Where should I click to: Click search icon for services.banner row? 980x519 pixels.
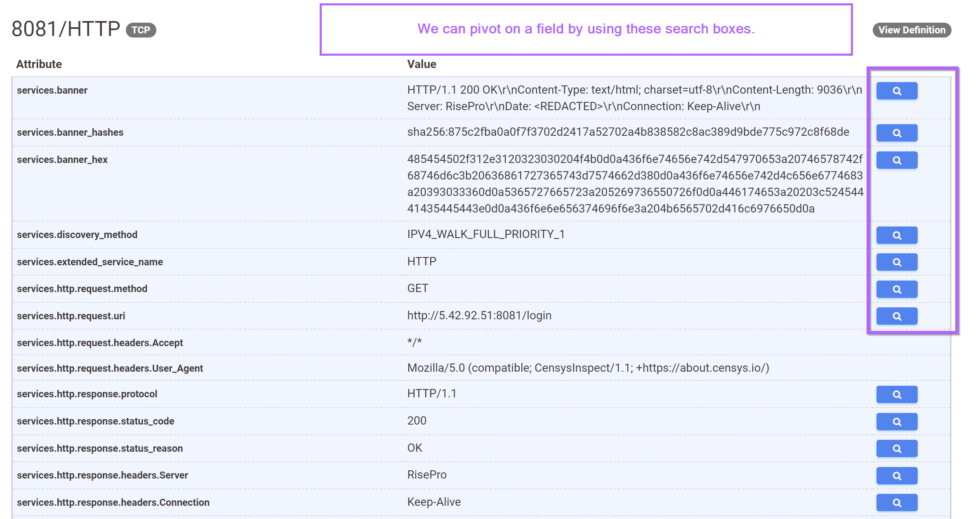[x=896, y=91]
